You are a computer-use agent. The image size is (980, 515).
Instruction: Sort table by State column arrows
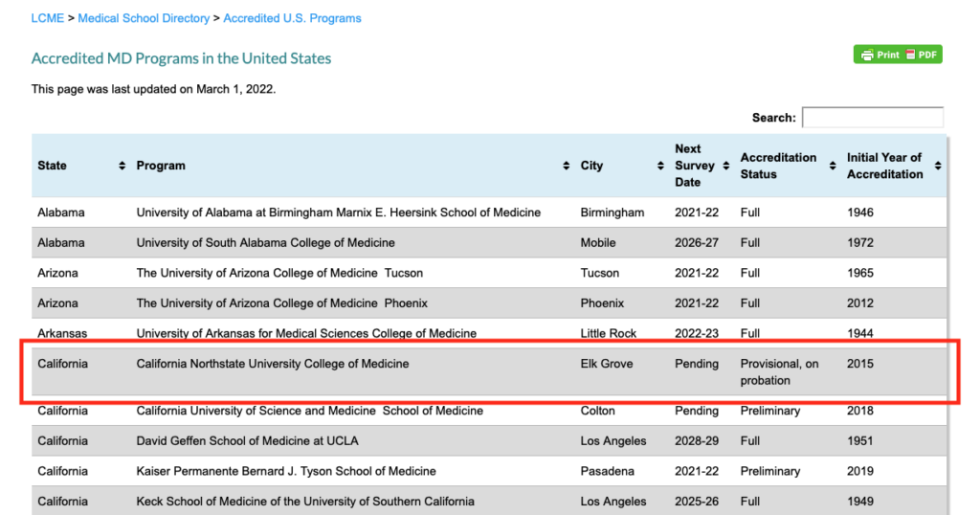122,166
